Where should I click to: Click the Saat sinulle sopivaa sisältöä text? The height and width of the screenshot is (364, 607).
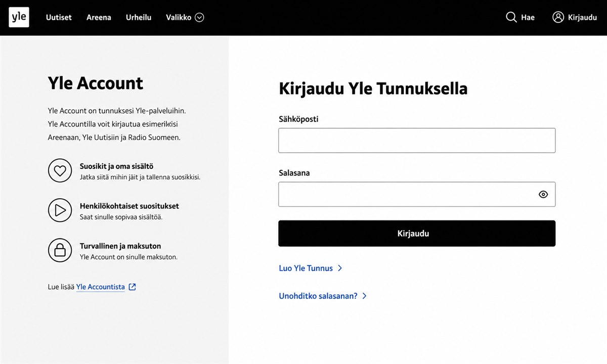(x=121, y=217)
